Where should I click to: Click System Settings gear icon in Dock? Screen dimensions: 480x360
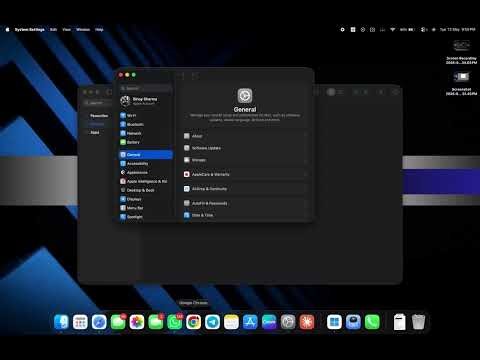pos(288,322)
